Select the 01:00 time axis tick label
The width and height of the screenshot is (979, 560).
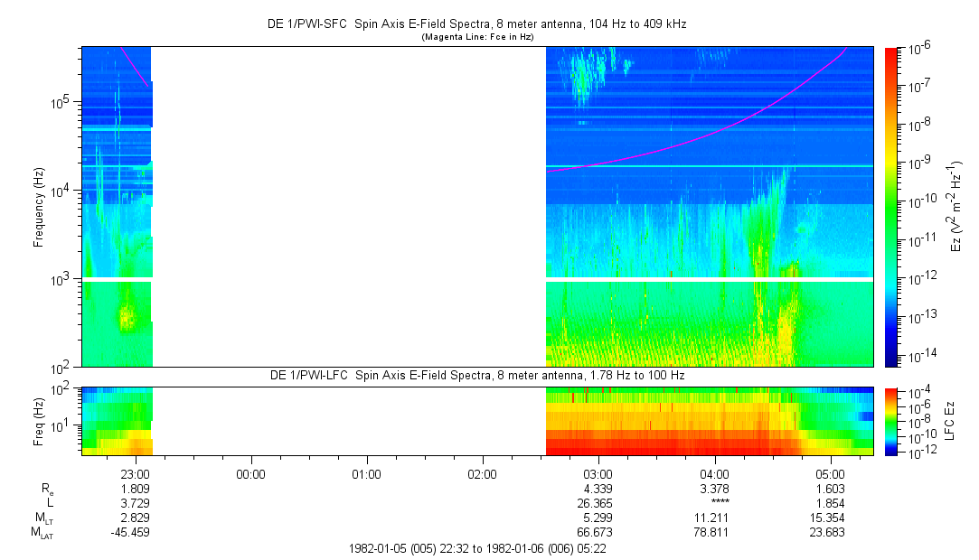[x=366, y=472]
